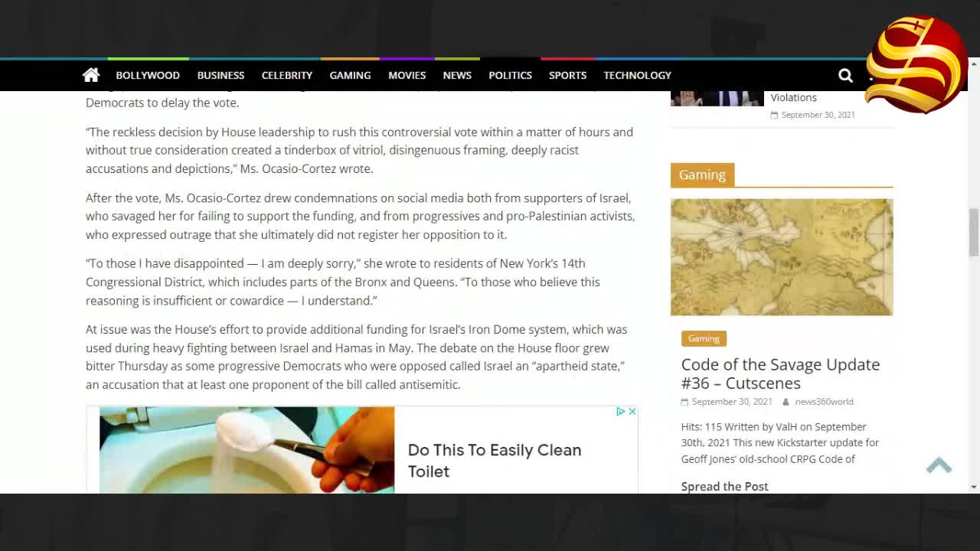Image resolution: width=980 pixels, height=551 pixels.
Task: Open the news360world author link
Action: click(824, 402)
